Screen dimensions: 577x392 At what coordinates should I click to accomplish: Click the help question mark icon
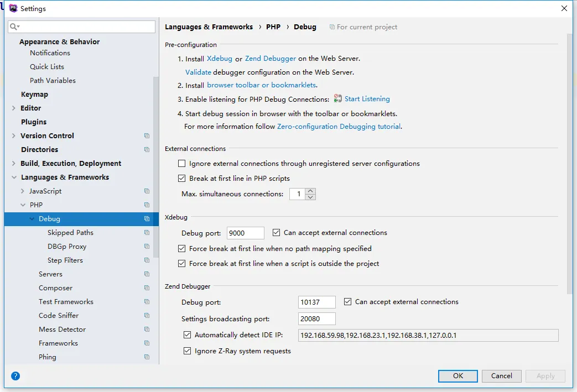tap(15, 376)
